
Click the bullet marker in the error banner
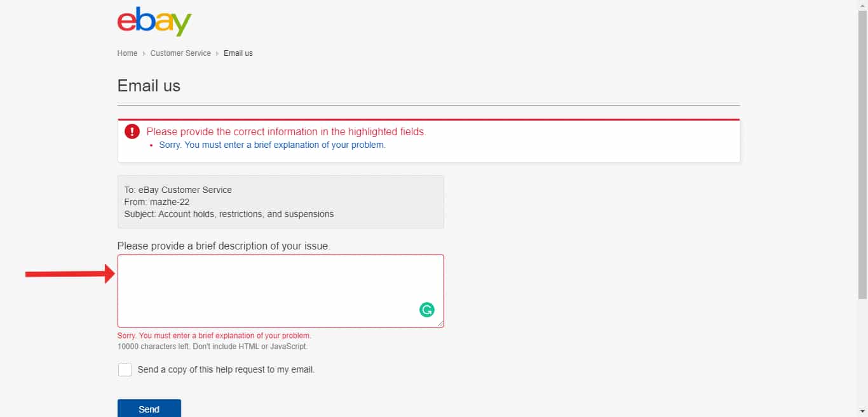click(151, 145)
